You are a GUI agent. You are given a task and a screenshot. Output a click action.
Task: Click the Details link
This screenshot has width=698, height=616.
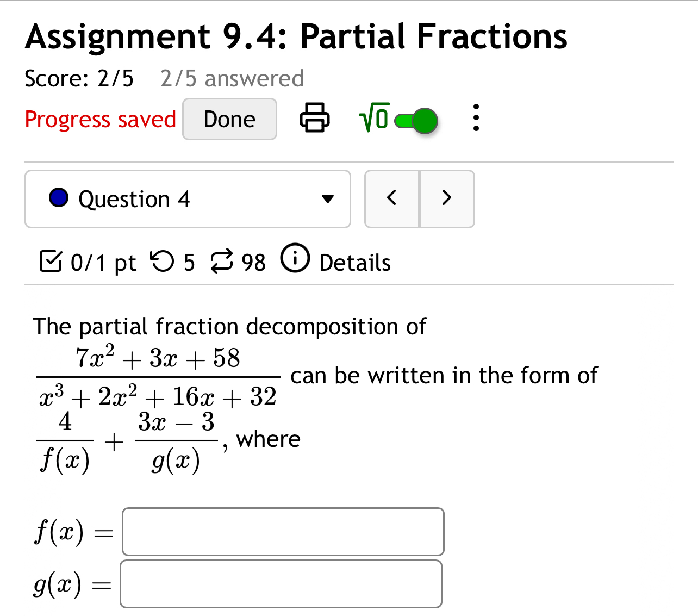click(x=354, y=262)
